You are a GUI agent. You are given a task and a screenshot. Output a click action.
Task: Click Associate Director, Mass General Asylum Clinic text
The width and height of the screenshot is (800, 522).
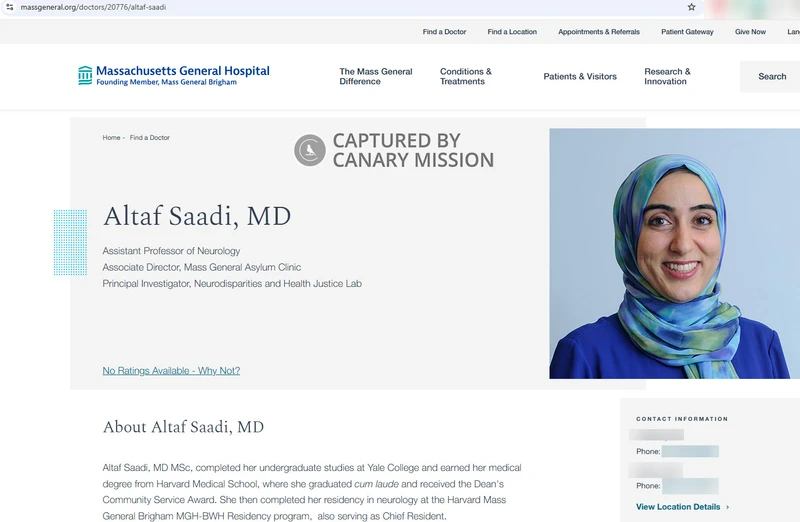tap(202, 267)
